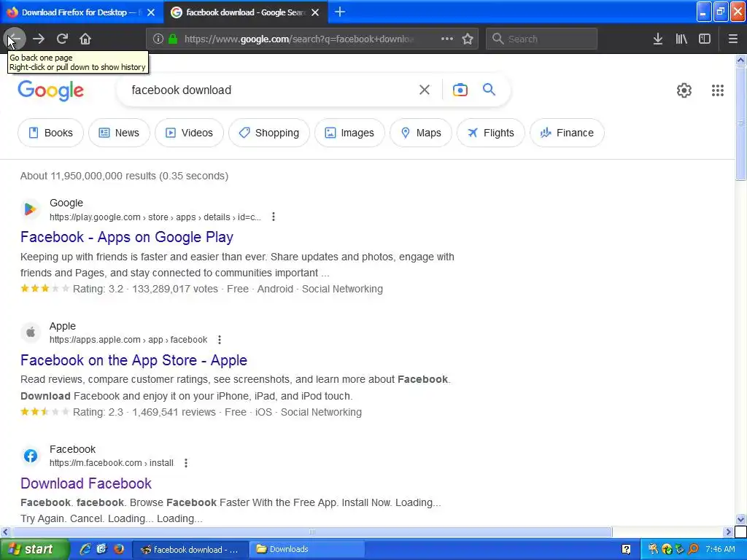This screenshot has width=747, height=560.
Task: Click the taskbar clock 7:46 AM
Action: [720, 550]
